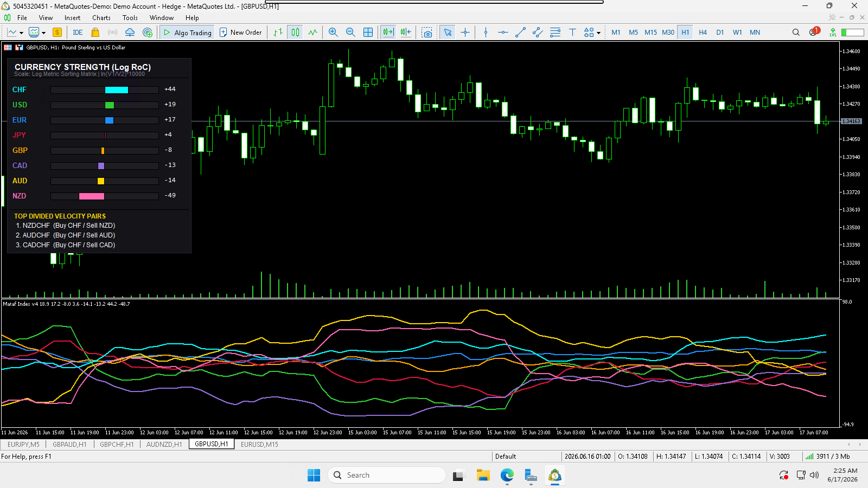The width and height of the screenshot is (868, 488).
Task: Select M15 timeframe
Action: click(x=650, y=33)
